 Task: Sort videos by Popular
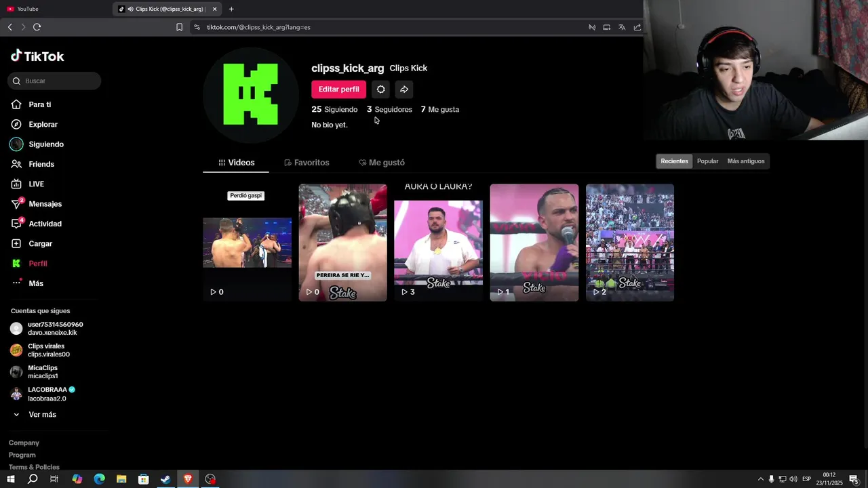708,161
